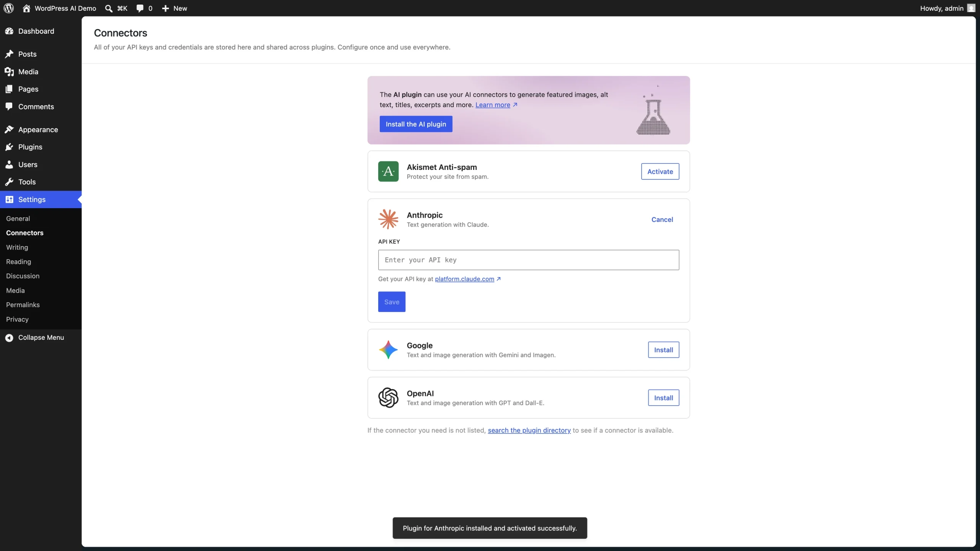Click the Anthropic starburst logo
Image resolution: width=980 pixels, height=551 pixels.
[x=388, y=219]
